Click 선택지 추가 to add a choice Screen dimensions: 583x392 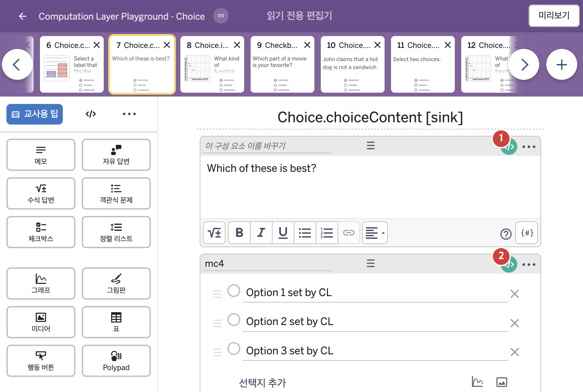pos(263,383)
